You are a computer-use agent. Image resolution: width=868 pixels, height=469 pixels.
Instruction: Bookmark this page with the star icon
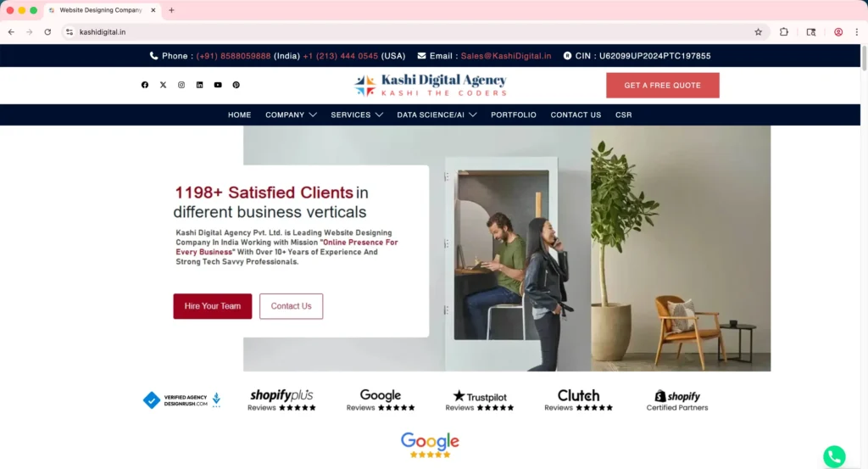tap(758, 32)
